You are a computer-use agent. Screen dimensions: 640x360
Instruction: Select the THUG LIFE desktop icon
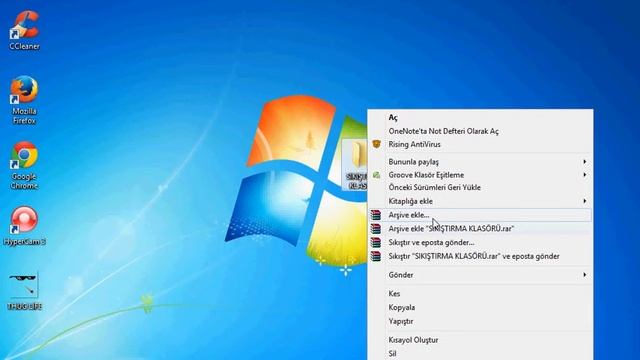click(x=24, y=291)
